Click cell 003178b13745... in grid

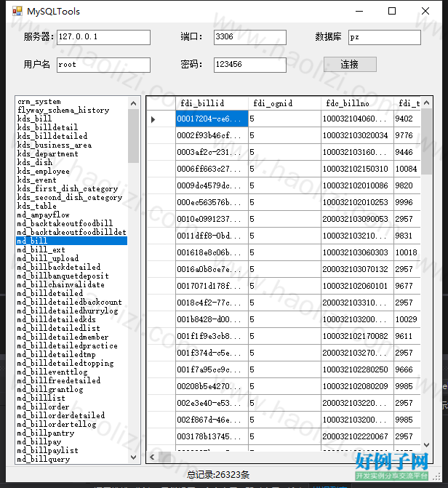212,436
